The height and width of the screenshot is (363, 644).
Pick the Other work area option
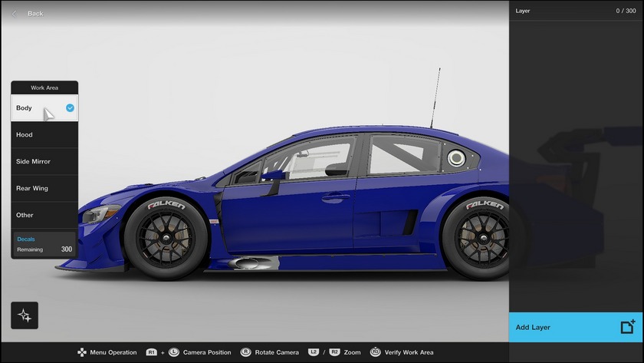click(44, 215)
